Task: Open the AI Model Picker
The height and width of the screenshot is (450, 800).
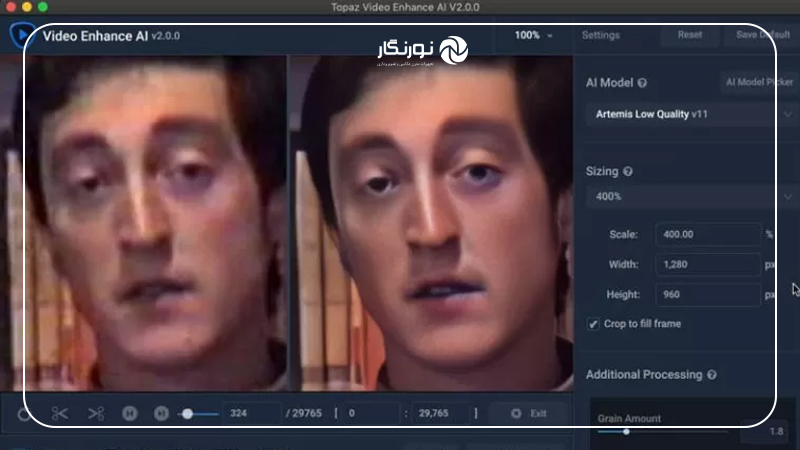Action: click(759, 82)
